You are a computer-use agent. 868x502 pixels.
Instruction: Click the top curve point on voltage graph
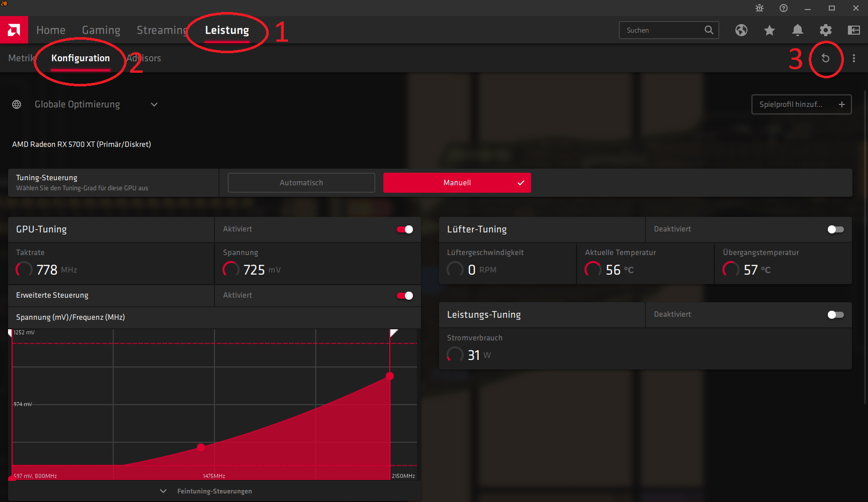390,376
